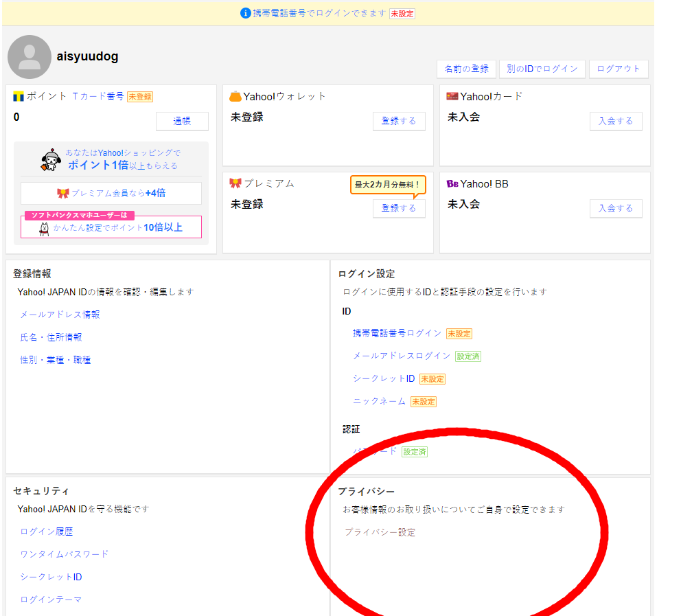Click the ログアウト button

point(619,69)
